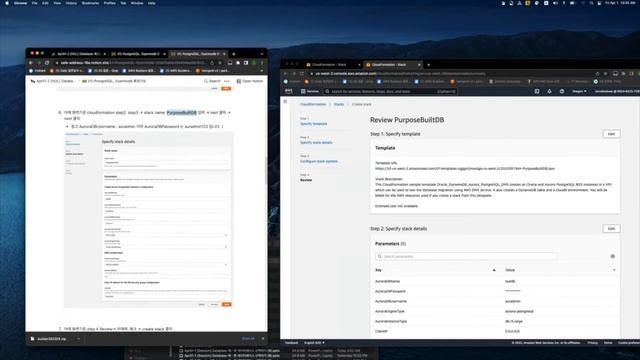
Task: Go back in the Notion browser window
Action: [31, 63]
